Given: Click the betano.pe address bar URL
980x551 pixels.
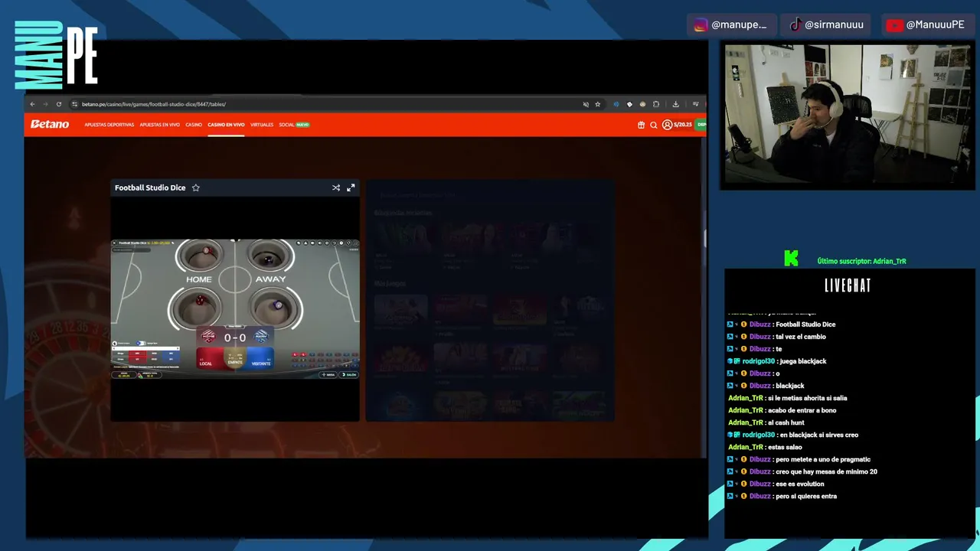Looking at the screenshot, I should [x=154, y=104].
